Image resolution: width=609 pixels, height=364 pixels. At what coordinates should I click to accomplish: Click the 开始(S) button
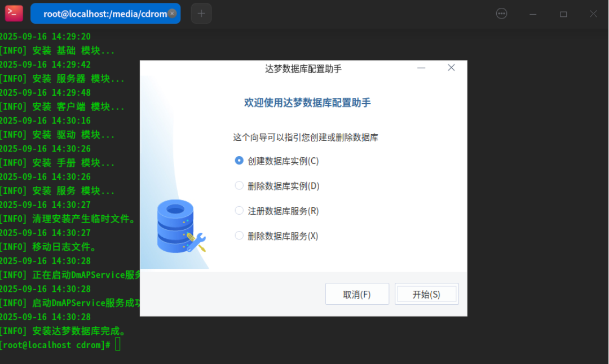pos(426,294)
